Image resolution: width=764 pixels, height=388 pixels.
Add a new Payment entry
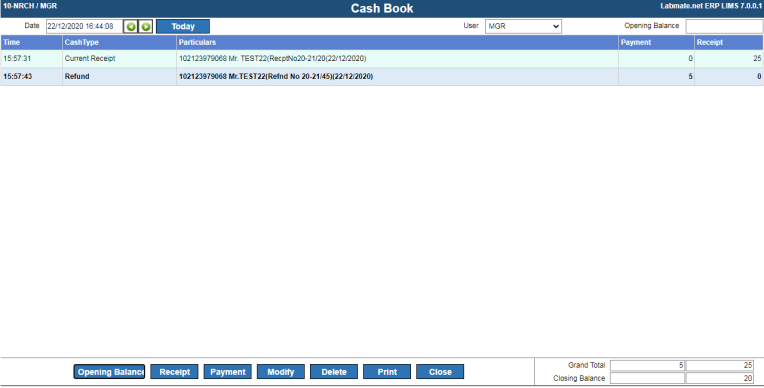(x=228, y=372)
